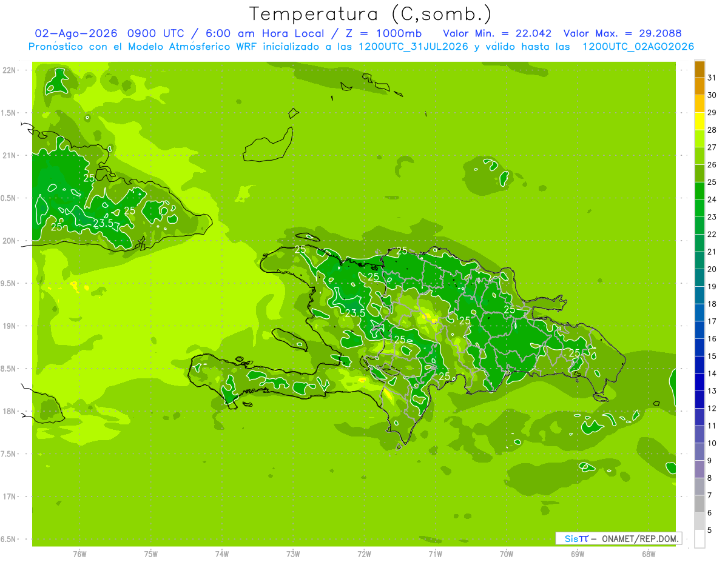The width and height of the screenshot is (728, 562).
Task: Click the topmost dark orange legend swatch
Action: 699,69
